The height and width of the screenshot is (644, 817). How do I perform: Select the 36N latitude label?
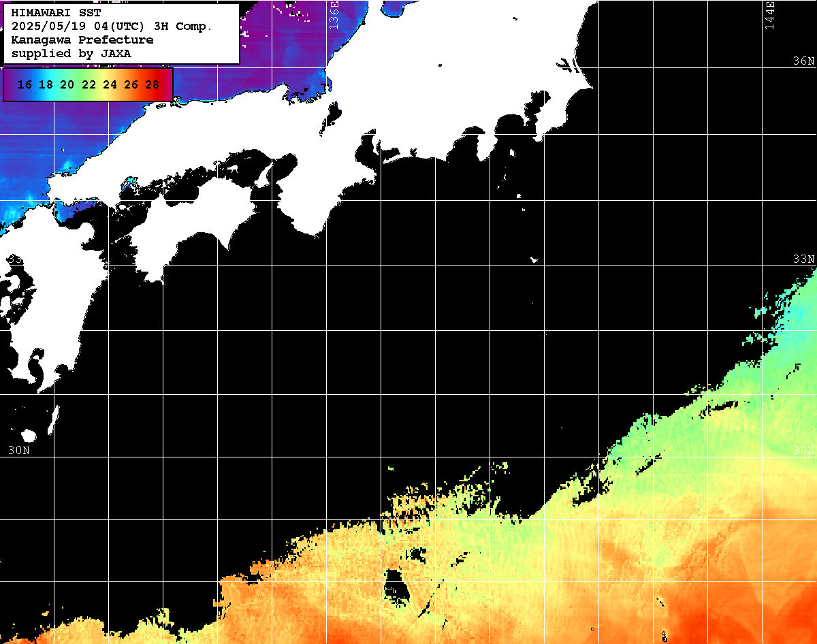pos(803,61)
